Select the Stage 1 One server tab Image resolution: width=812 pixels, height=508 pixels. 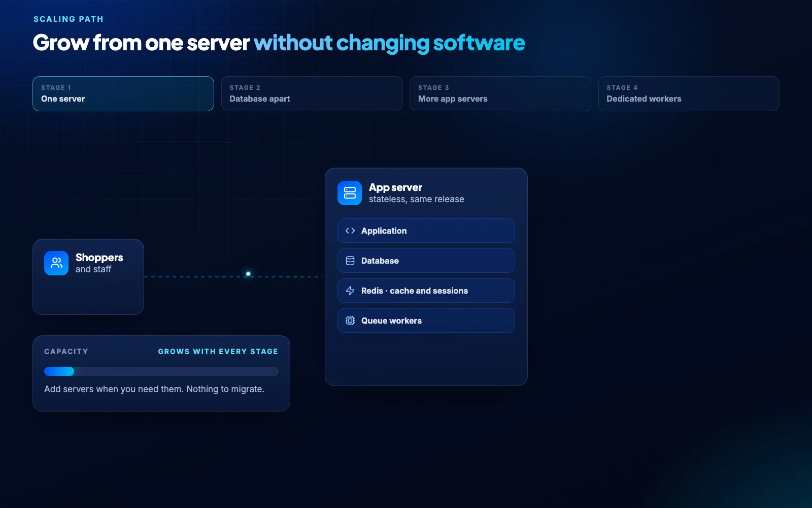click(123, 93)
